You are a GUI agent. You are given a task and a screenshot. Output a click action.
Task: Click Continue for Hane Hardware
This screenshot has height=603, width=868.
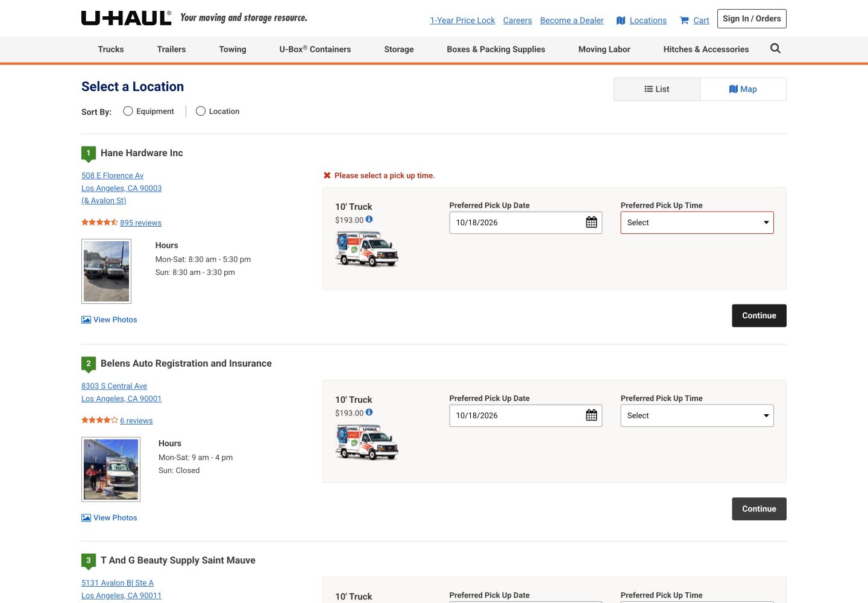[759, 316]
